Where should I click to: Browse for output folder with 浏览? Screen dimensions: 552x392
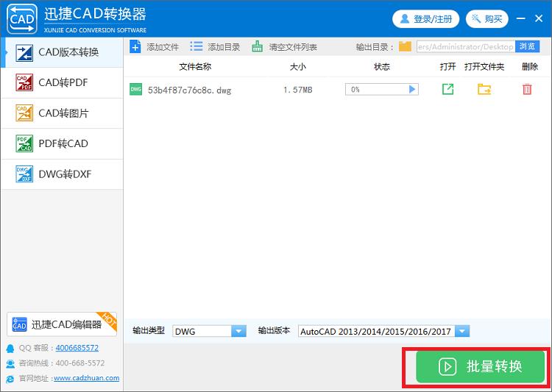[x=527, y=46]
